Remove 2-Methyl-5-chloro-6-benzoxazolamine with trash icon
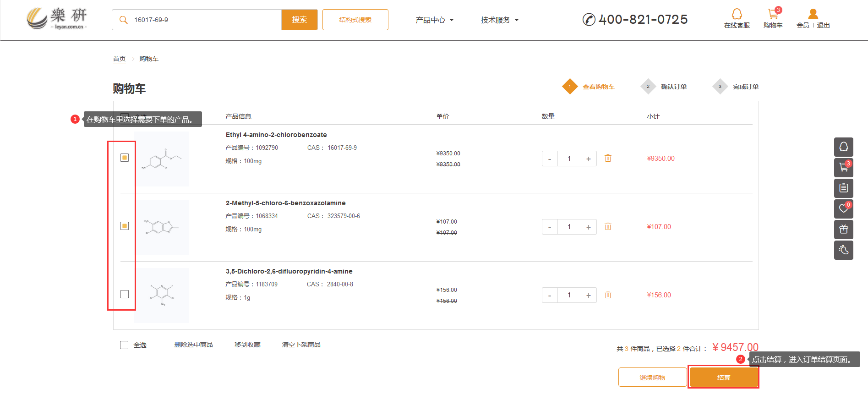The image size is (868, 400). pos(608,227)
